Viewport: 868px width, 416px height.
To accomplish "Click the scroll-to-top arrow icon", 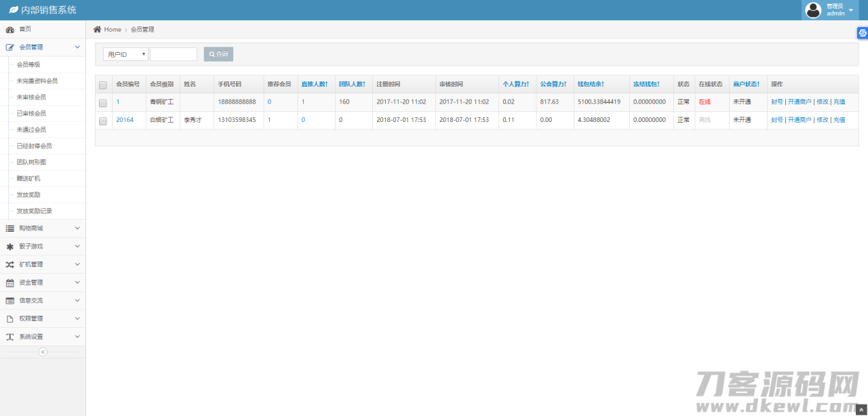I will [861, 410].
